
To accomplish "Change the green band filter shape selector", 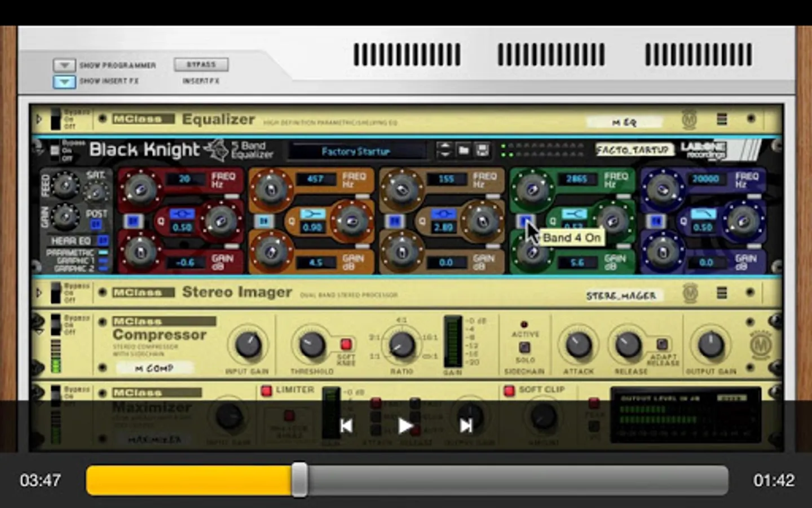I will pos(574,214).
